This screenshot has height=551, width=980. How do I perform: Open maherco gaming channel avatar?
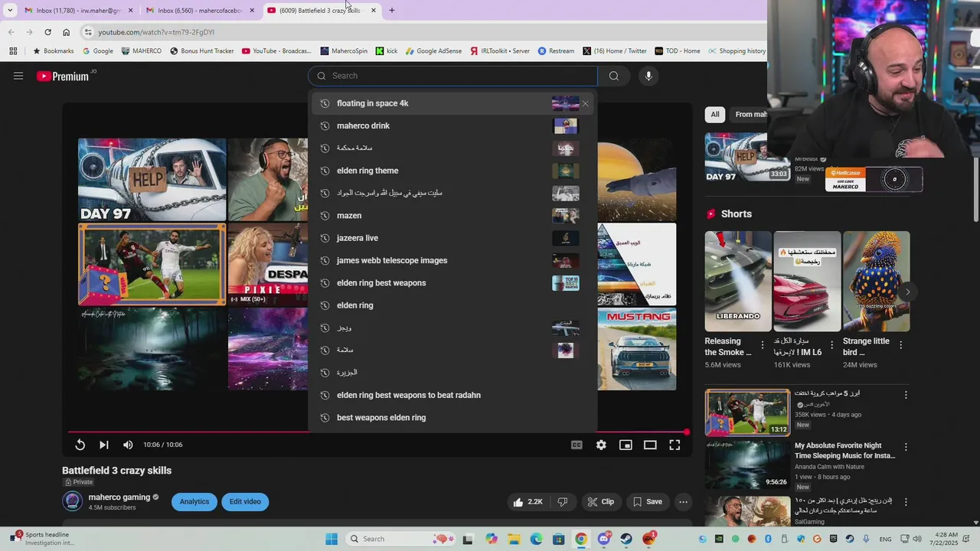tap(73, 501)
